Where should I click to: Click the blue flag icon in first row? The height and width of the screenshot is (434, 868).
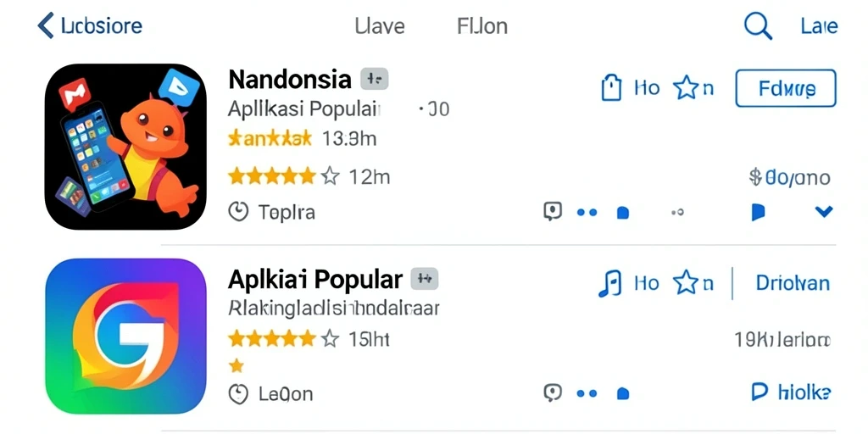(x=758, y=211)
